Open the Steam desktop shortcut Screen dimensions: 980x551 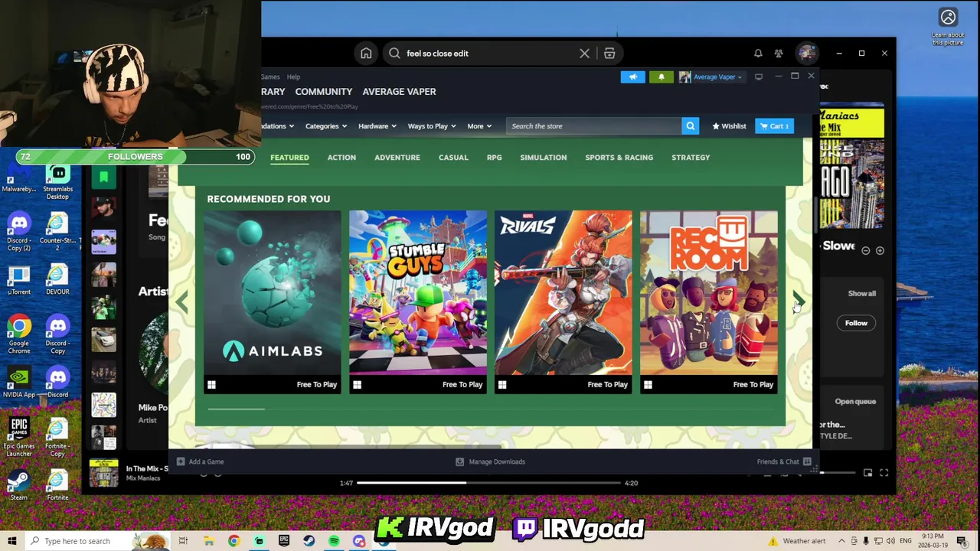click(x=19, y=485)
